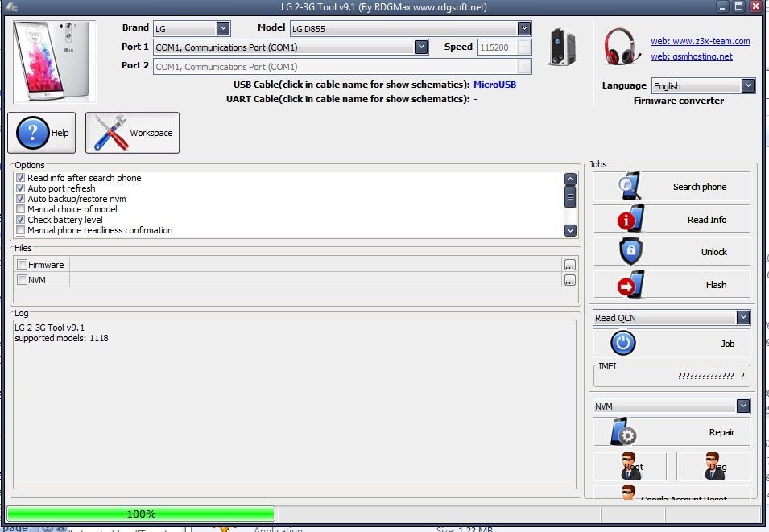The width and height of the screenshot is (769, 532).
Task: Click the Help question mark icon
Action: pos(32,133)
